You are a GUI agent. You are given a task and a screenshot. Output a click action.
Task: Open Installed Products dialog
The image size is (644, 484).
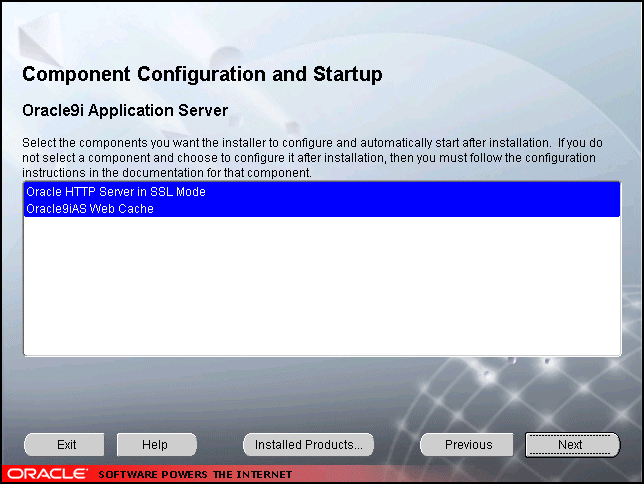tap(308, 445)
